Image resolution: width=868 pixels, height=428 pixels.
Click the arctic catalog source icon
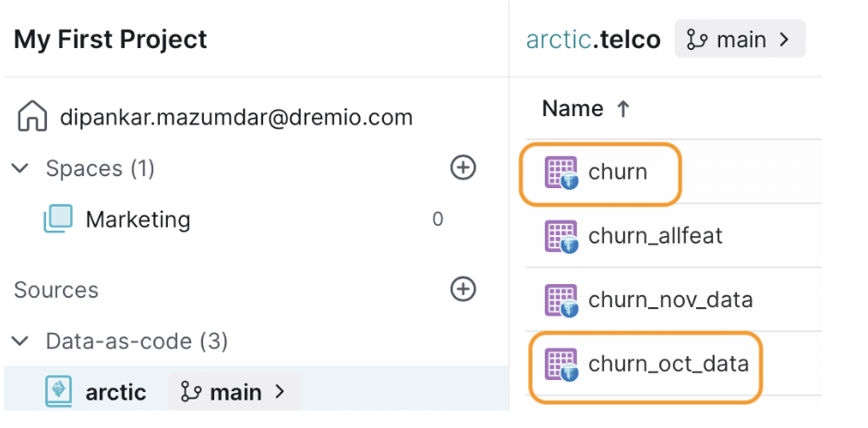click(59, 391)
